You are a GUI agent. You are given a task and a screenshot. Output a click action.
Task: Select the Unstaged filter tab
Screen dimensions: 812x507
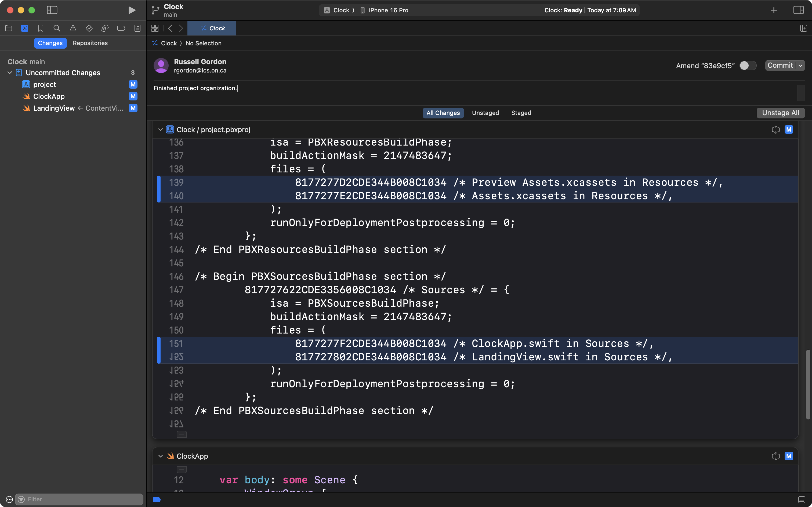pos(485,113)
